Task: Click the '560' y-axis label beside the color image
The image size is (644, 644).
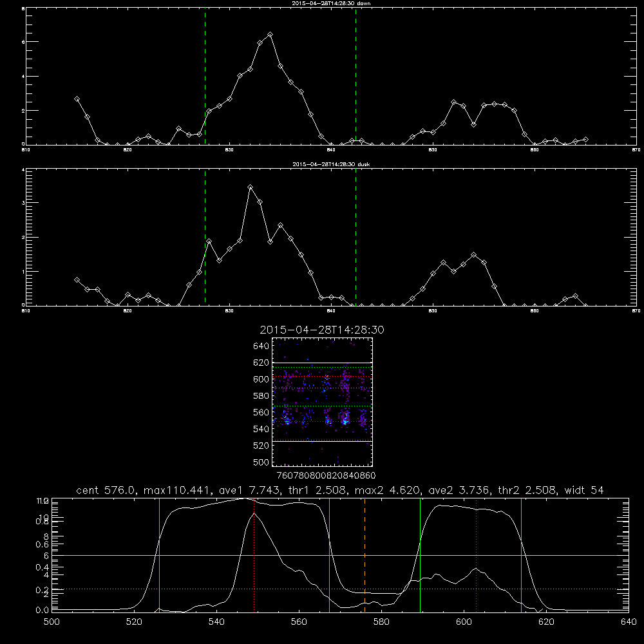Action: (x=261, y=412)
